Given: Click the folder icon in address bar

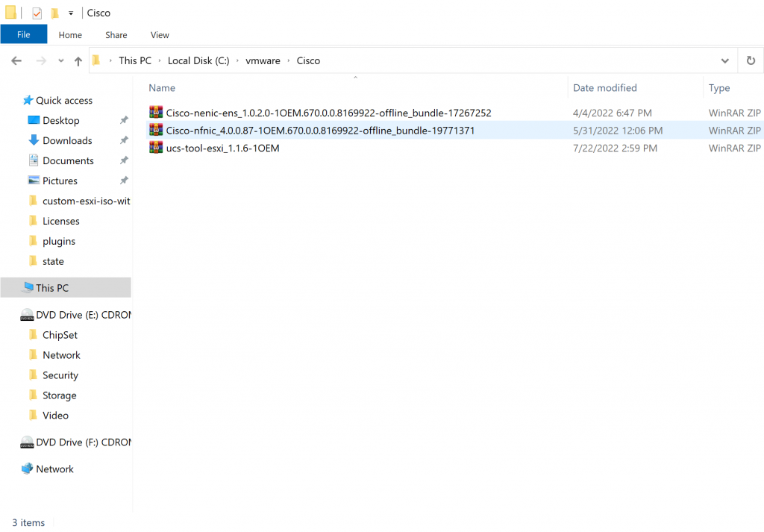Looking at the screenshot, I should pyautogui.click(x=96, y=60).
